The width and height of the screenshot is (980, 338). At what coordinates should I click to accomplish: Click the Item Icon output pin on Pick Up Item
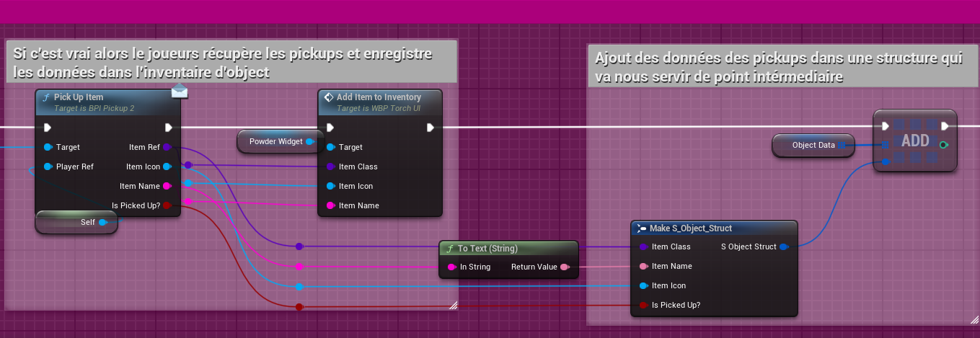point(167,166)
